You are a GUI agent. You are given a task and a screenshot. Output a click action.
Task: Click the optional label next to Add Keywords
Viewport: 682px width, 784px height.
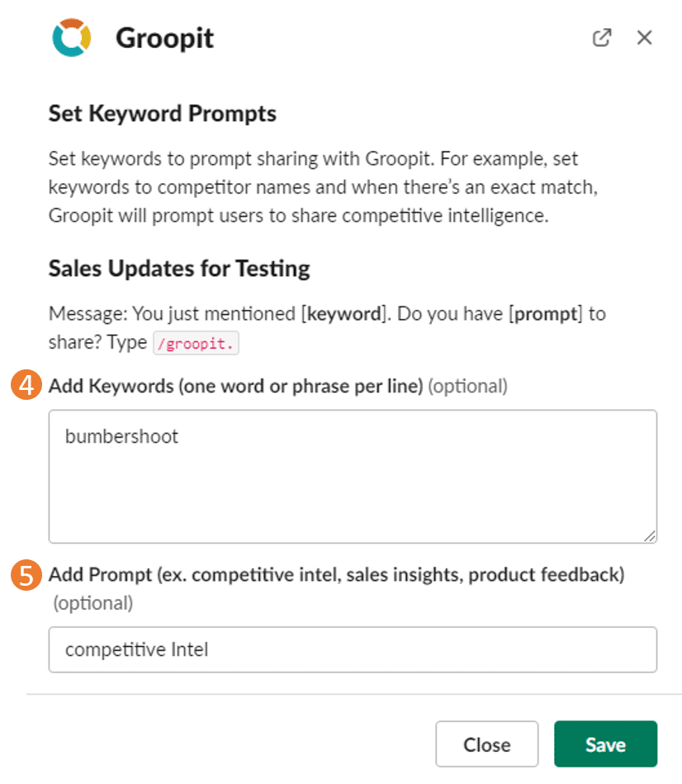[x=467, y=385]
